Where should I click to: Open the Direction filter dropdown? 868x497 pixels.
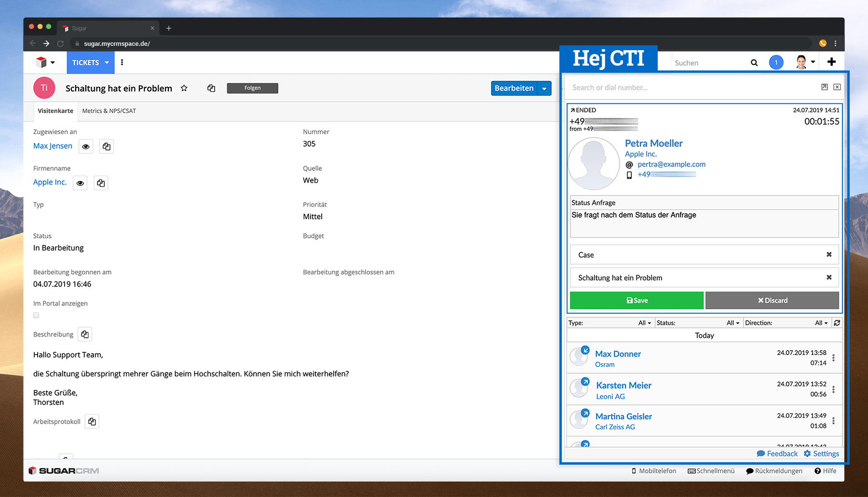(x=821, y=323)
